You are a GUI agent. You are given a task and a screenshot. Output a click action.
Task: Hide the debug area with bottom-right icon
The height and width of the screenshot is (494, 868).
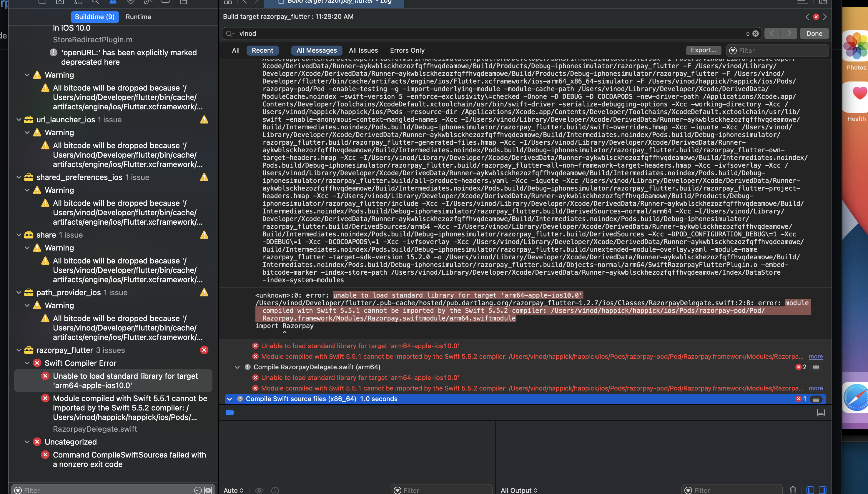tap(821, 413)
